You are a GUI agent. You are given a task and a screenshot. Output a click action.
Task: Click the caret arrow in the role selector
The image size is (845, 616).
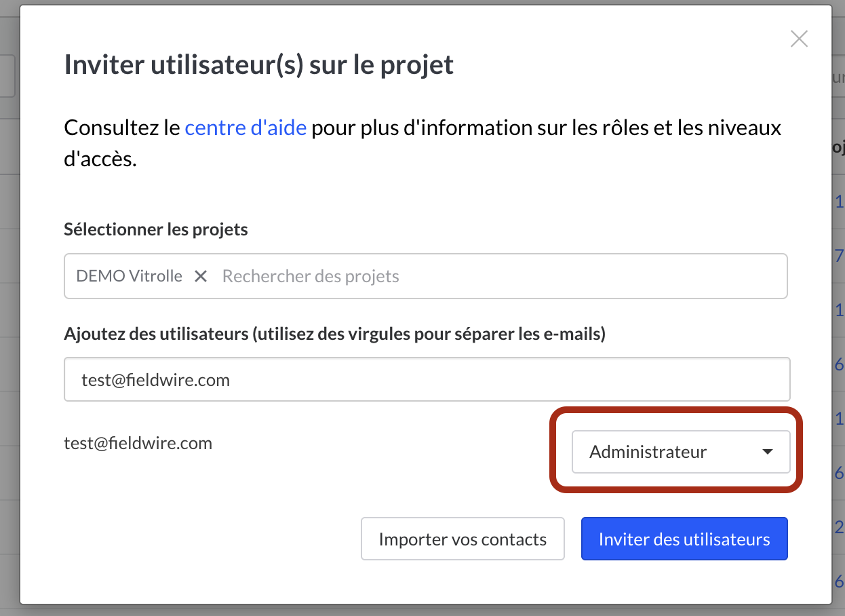tap(768, 452)
